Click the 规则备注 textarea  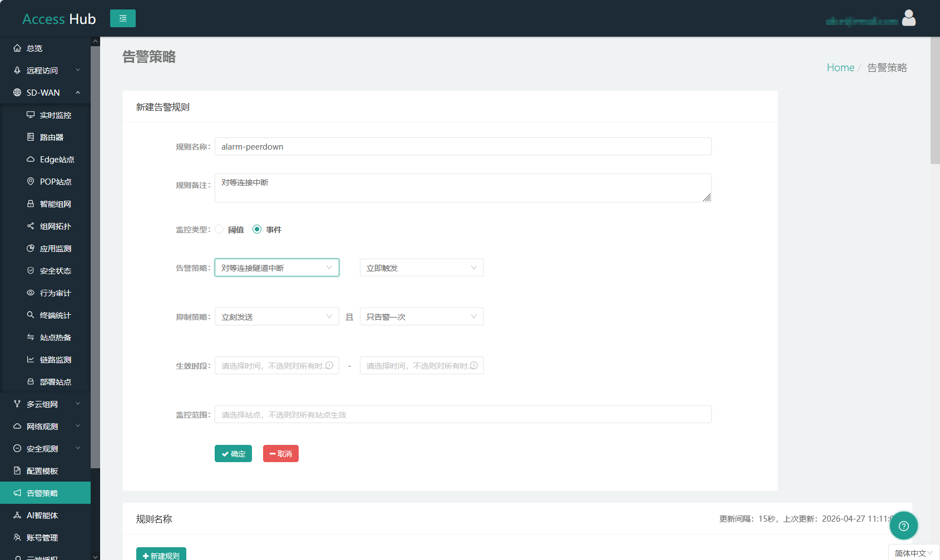tap(463, 188)
